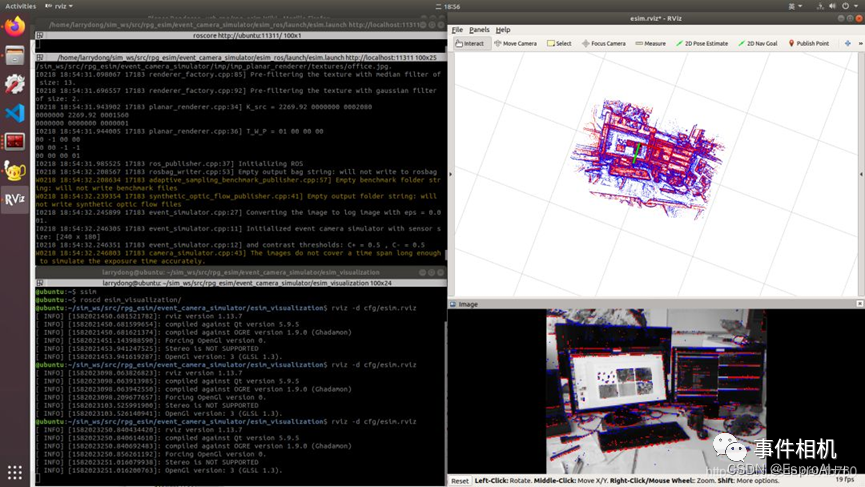Screen dimensions: 865x487
Task: Select the 2D Pose Estimate tool
Action: pos(702,44)
